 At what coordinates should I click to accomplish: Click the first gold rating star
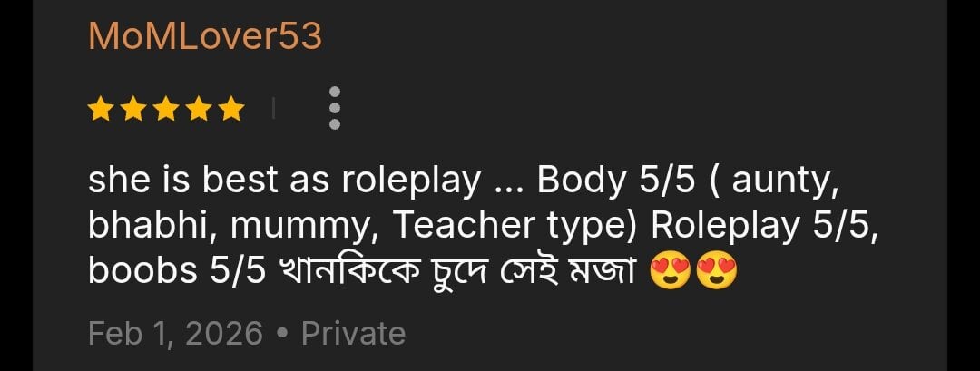coord(100,109)
